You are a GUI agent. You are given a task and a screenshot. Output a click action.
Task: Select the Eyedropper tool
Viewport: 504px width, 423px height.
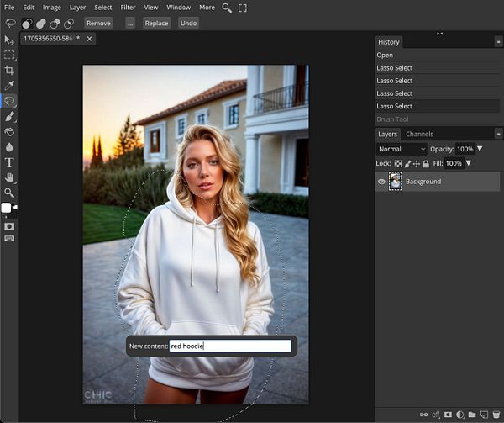tap(9, 85)
